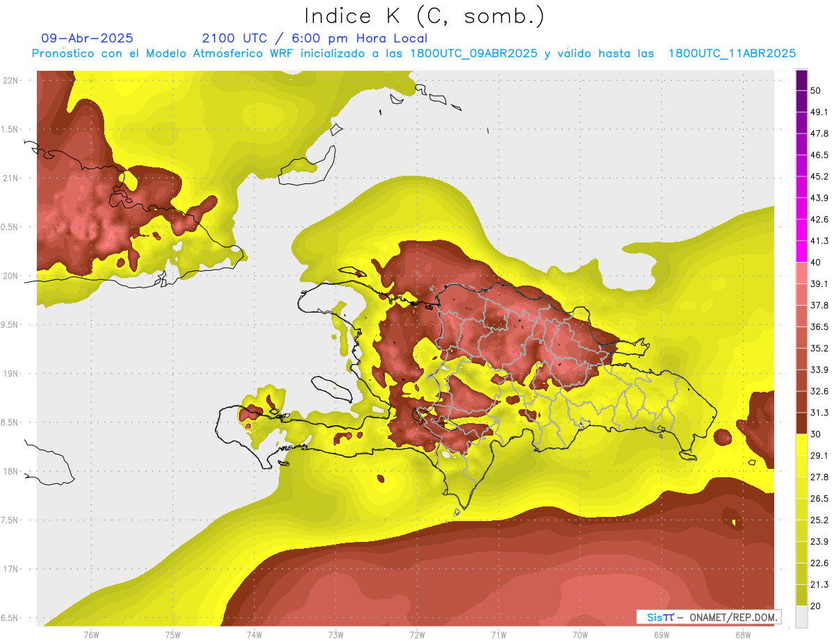Click the "20N" latitude label
This screenshot has width=834, height=644.
tap(11, 276)
